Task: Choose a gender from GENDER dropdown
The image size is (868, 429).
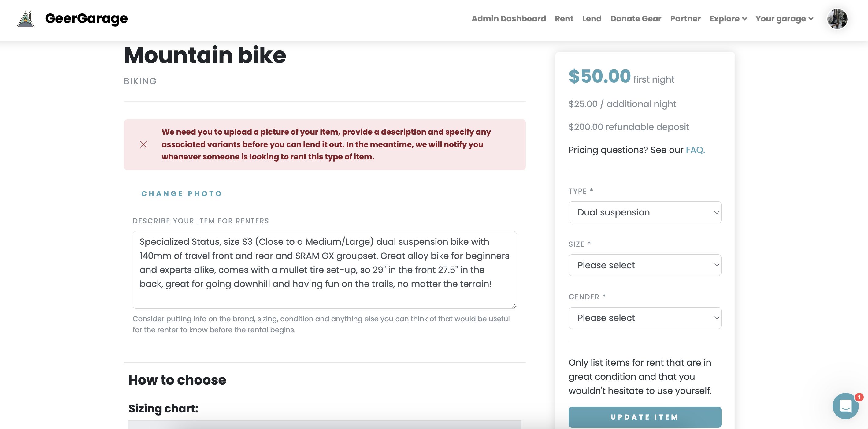Action: coord(645,318)
